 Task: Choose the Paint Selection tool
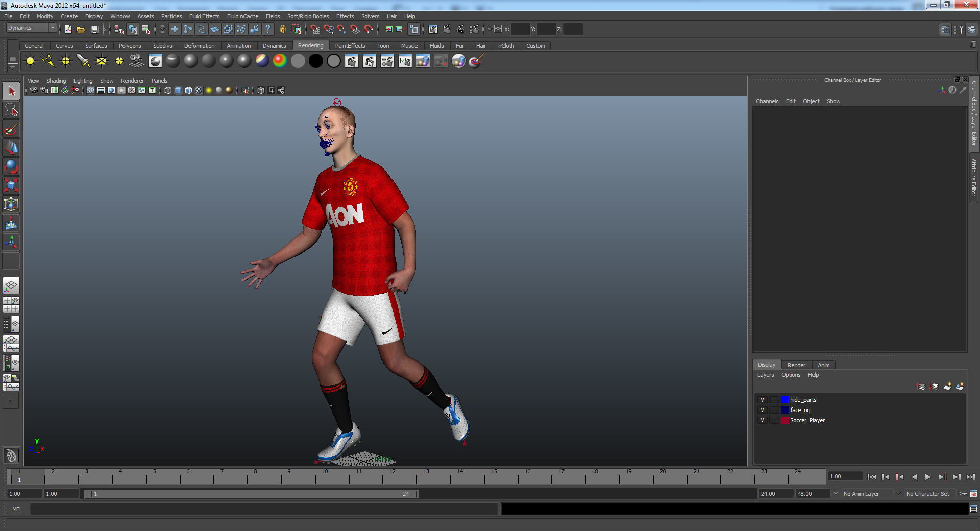[11, 129]
